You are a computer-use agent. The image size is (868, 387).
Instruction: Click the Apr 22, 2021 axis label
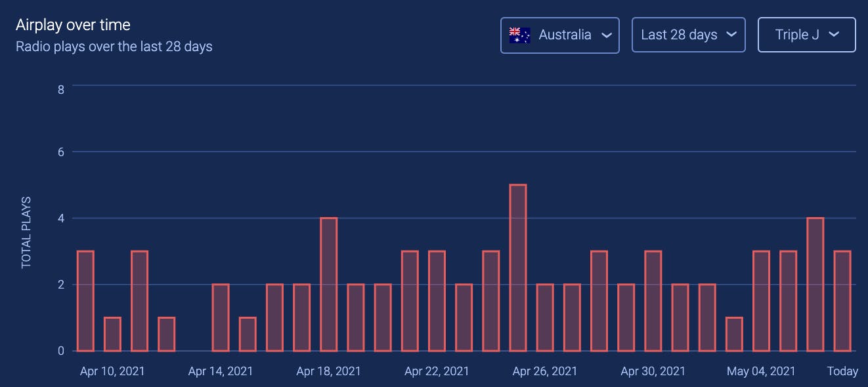437,371
